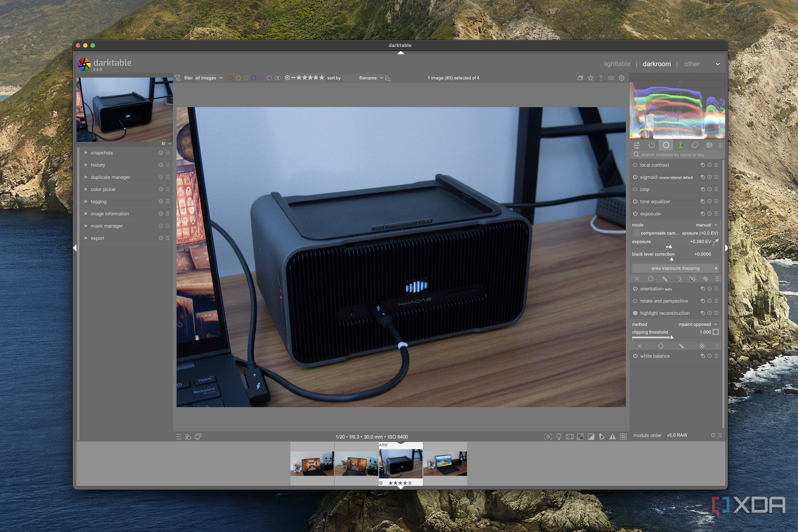Toggle the orientation module power switch
The width and height of the screenshot is (798, 532).
click(x=635, y=289)
